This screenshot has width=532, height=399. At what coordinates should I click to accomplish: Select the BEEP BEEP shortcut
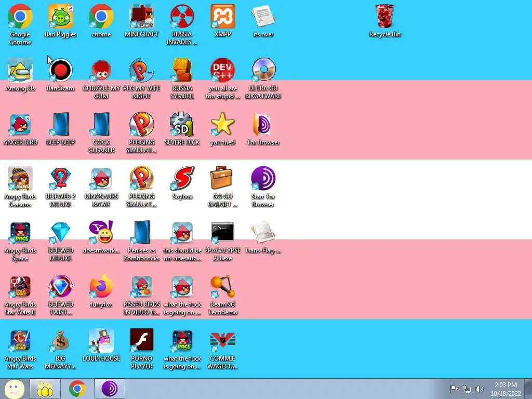60,129
